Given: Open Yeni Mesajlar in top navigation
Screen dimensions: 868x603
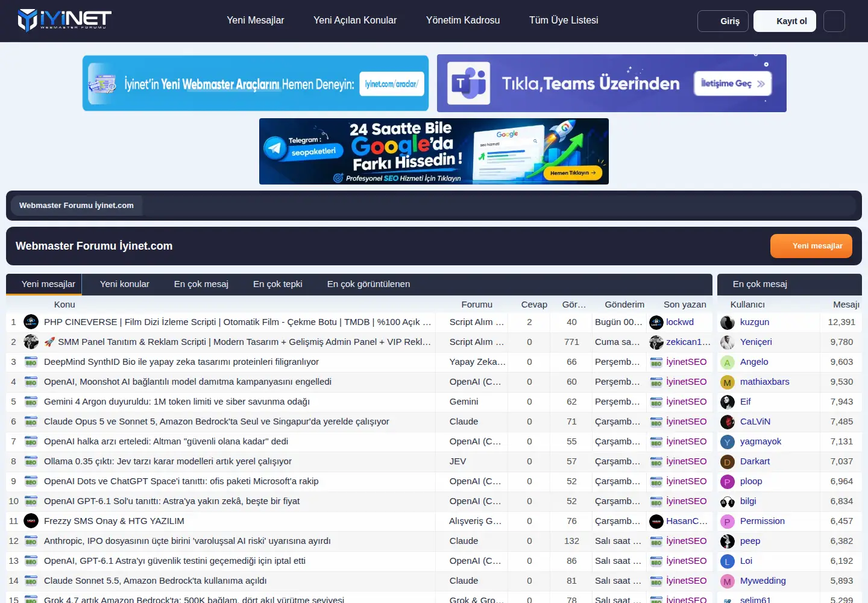Looking at the screenshot, I should pos(256,20).
